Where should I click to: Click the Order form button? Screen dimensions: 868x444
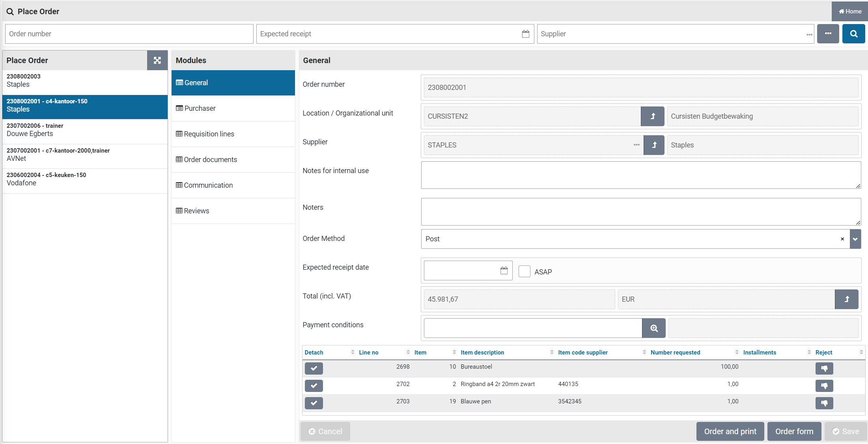pos(794,431)
